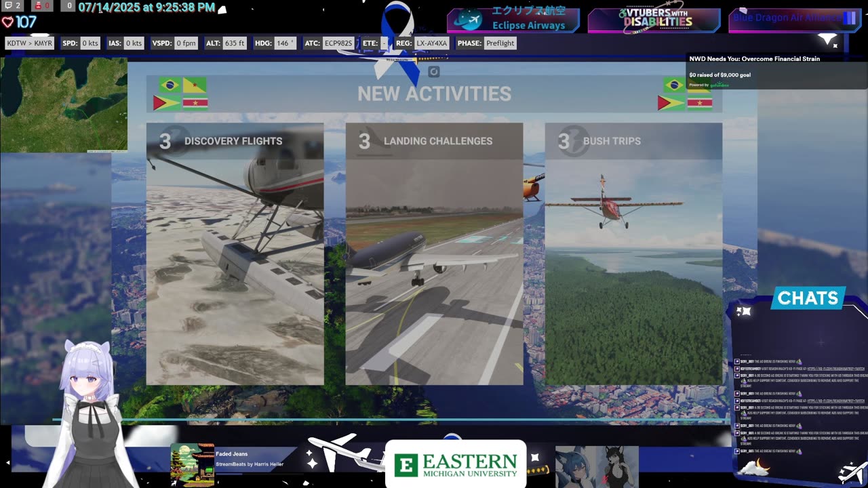Viewport: 868px width, 488px height.
Task: Click the small camera icon above New Activities
Action: click(x=434, y=71)
